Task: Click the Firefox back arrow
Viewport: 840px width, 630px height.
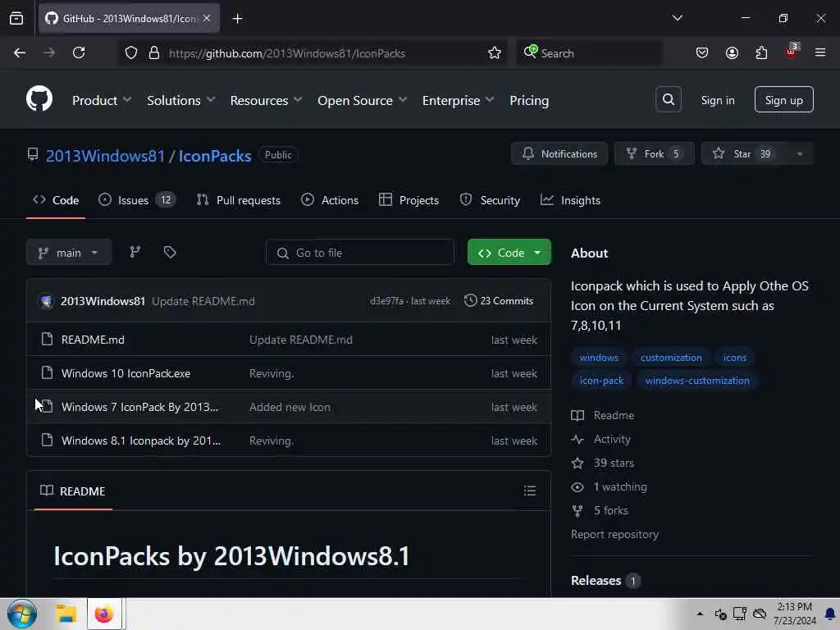Action: pos(20,52)
